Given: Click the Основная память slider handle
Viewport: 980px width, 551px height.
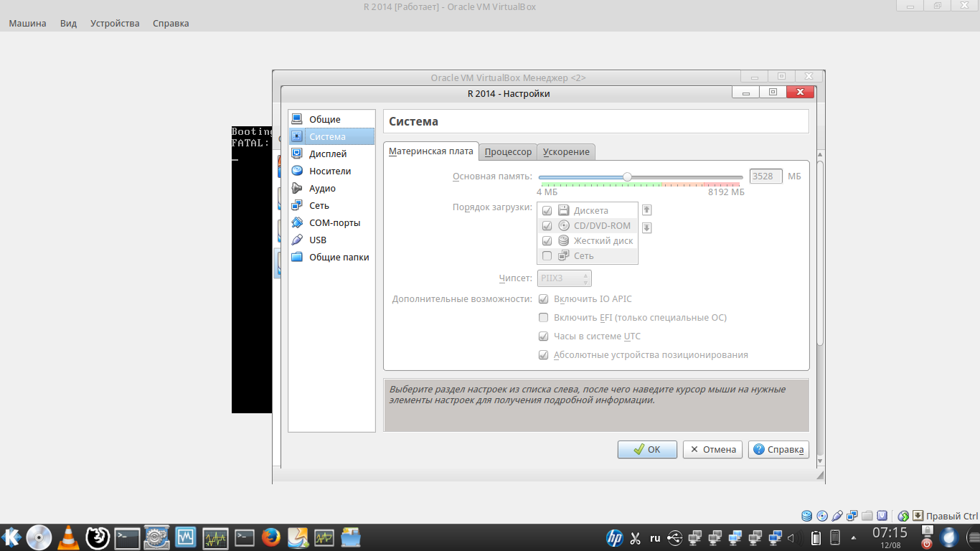Looking at the screenshot, I should (627, 176).
